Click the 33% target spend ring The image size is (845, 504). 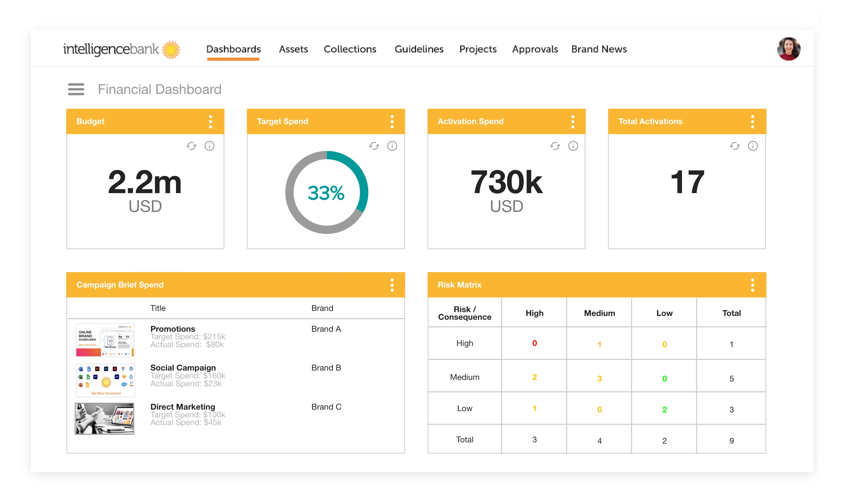(x=327, y=193)
